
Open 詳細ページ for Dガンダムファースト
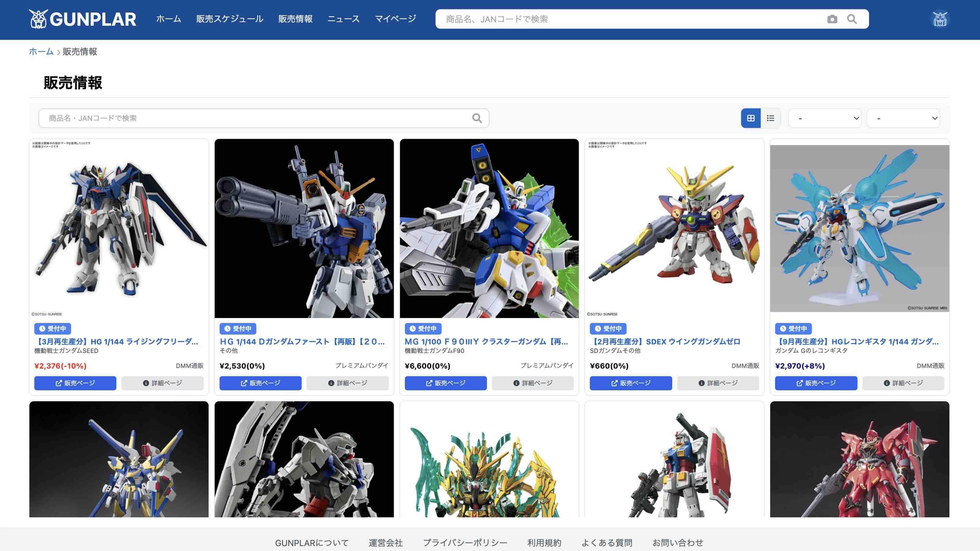(x=348, y=383)
